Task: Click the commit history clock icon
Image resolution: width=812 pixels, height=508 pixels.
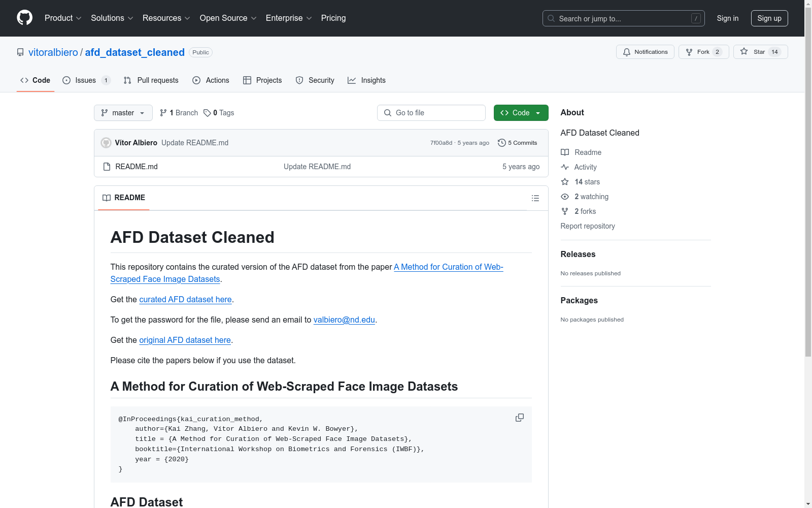Action: [x=502, y=143]
